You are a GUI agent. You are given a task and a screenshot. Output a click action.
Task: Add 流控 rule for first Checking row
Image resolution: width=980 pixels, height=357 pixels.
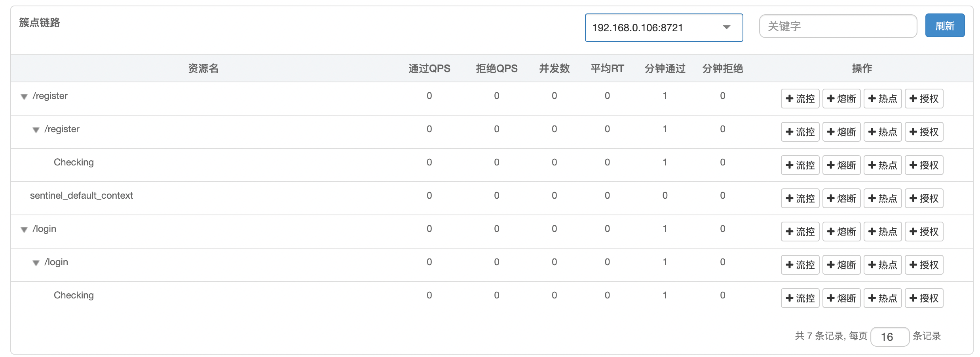click(800, 165)
